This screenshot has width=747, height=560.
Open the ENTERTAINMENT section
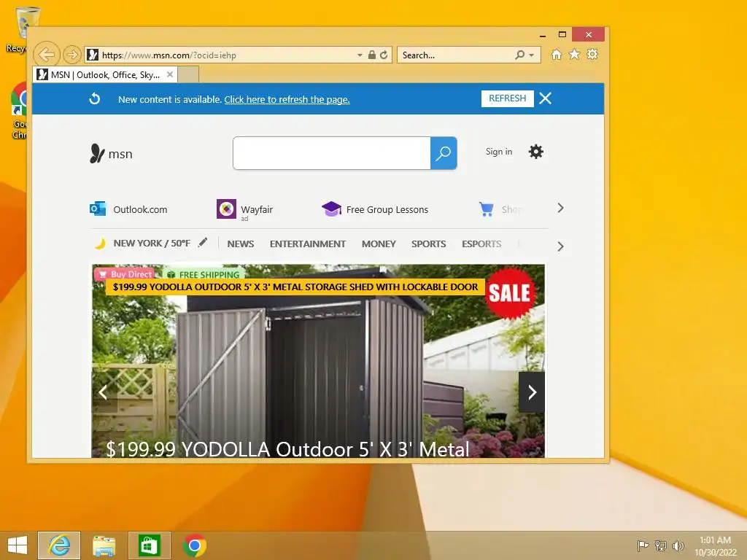308,244
